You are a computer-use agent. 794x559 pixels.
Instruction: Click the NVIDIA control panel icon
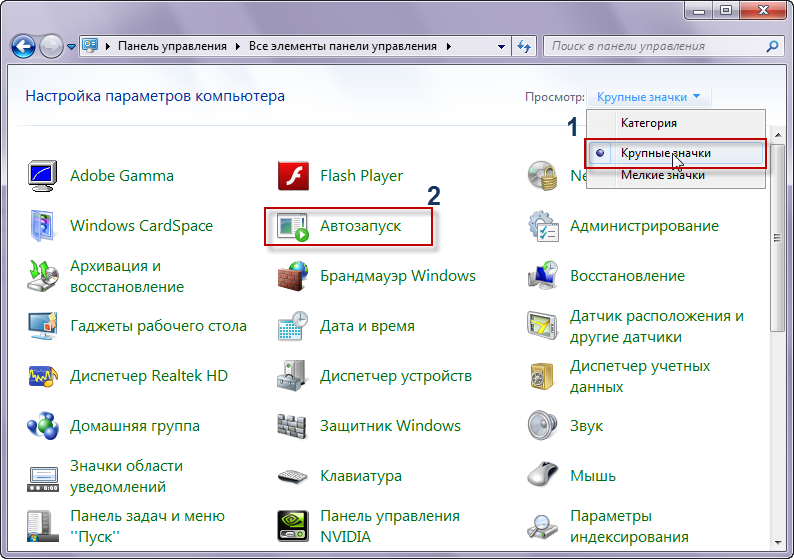pos(293,526)
